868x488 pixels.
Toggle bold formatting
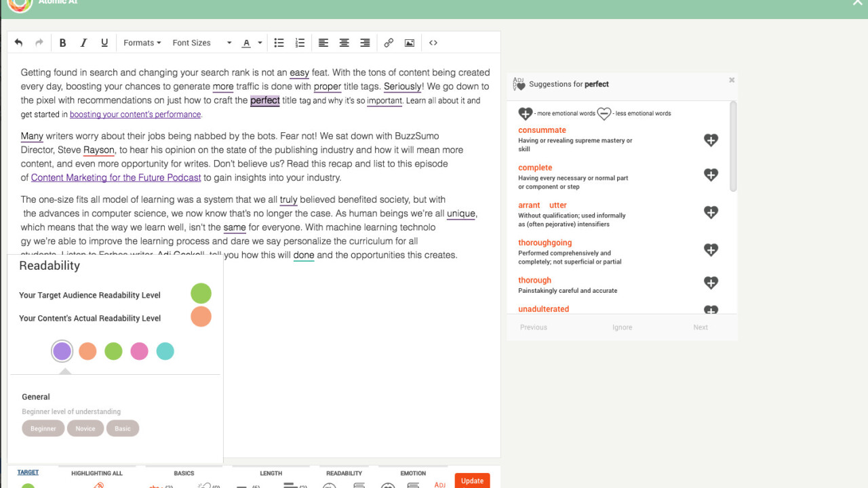point(62,43)
